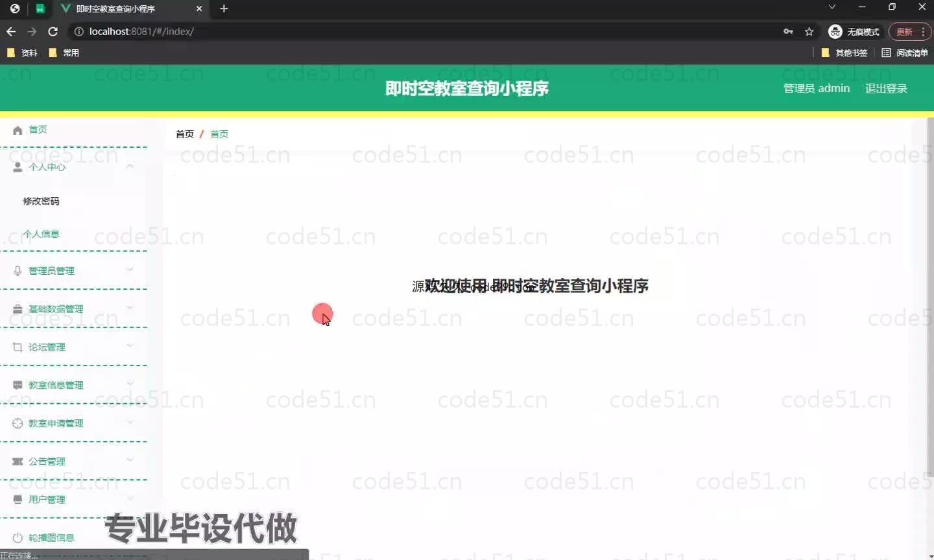This screenshot has height=560, width=934.
Task: Select the 公告管理 menu label
Action: pos(47,461)
